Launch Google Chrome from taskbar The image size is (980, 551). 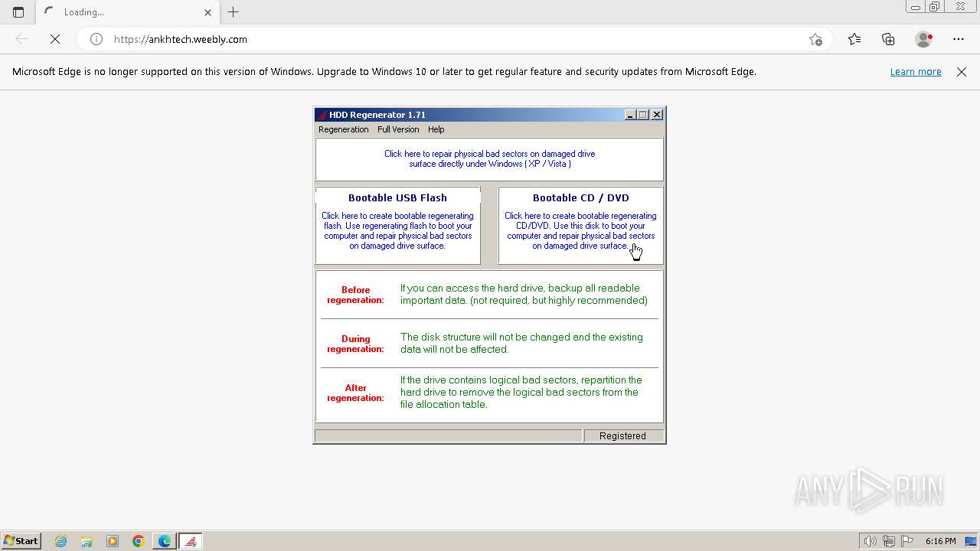coord(138,541)
